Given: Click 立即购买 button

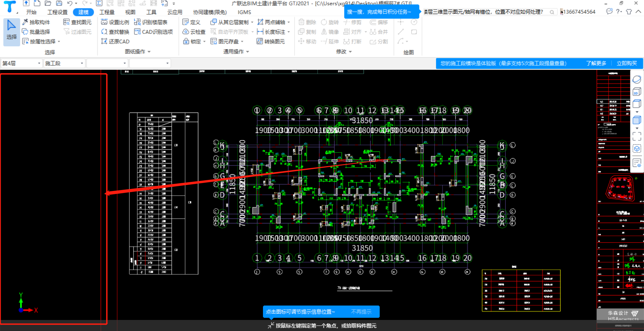Looking at the screenshot, I should tap(627, 63).
